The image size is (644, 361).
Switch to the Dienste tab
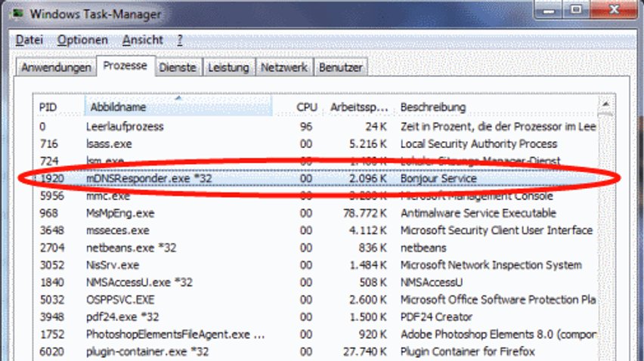178,67
